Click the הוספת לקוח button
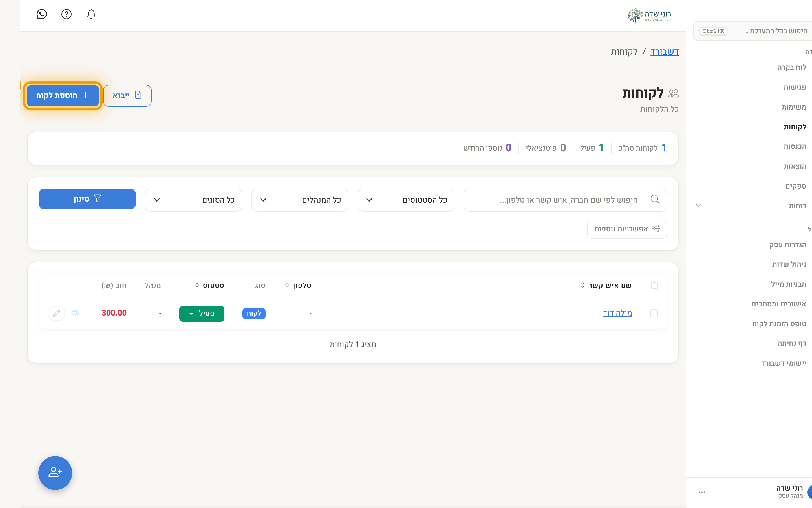 [63, 95]
